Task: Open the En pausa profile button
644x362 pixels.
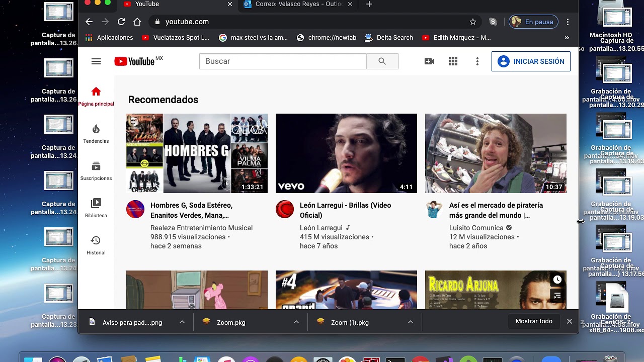Action: (x=534, y=22)
